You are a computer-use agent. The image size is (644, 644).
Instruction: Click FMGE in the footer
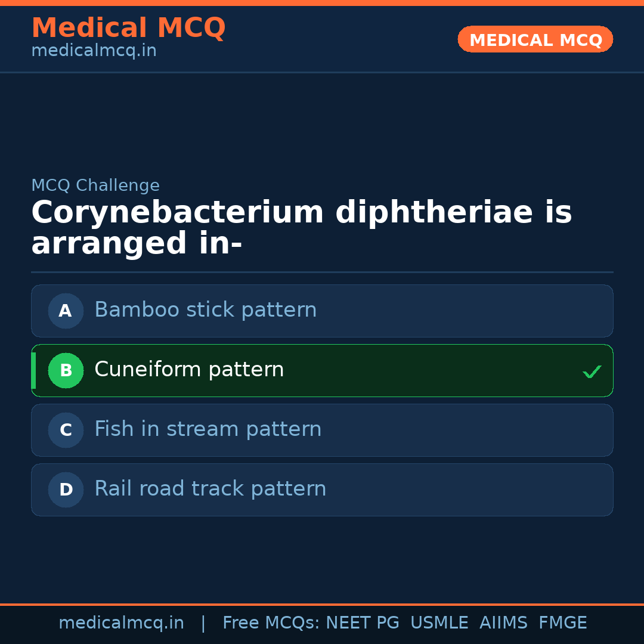tap(562, 623)
